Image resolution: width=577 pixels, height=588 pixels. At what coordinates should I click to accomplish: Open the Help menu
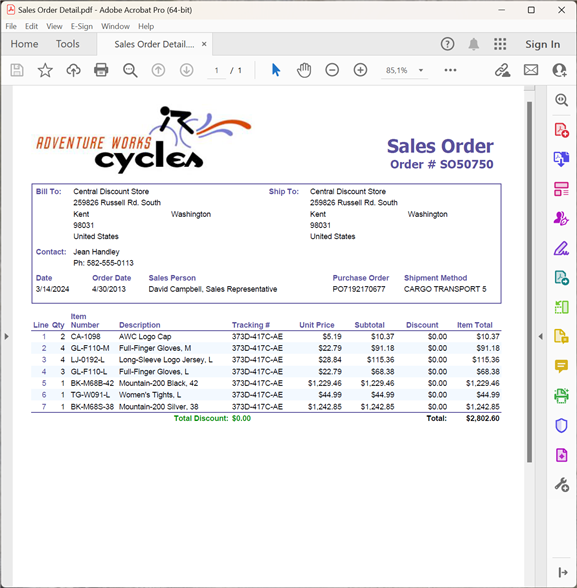click(x=146, y=26)
